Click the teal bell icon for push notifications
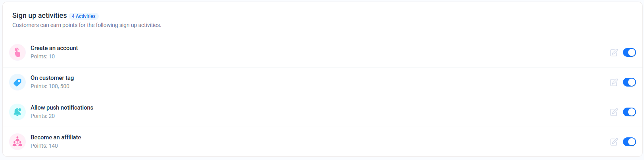The height and width of the screenshot is (160, 644). coord(17,112)
